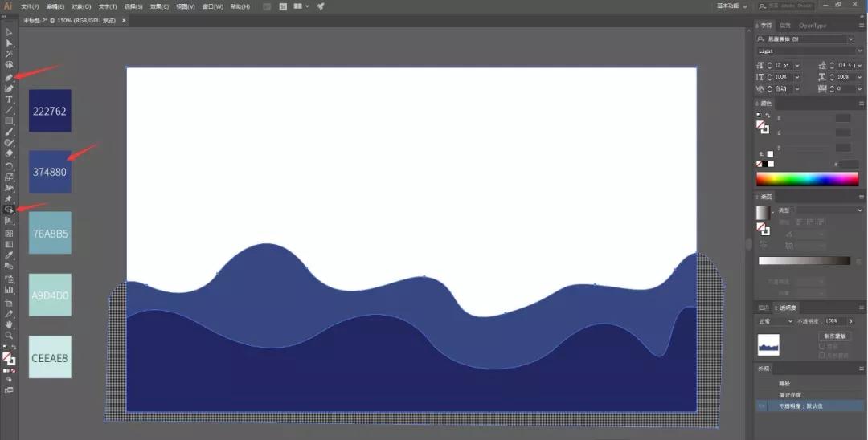Open the 对象(O) menu
Image resolution: width=868 pixels, height=440 pixels.
(81, 6)
